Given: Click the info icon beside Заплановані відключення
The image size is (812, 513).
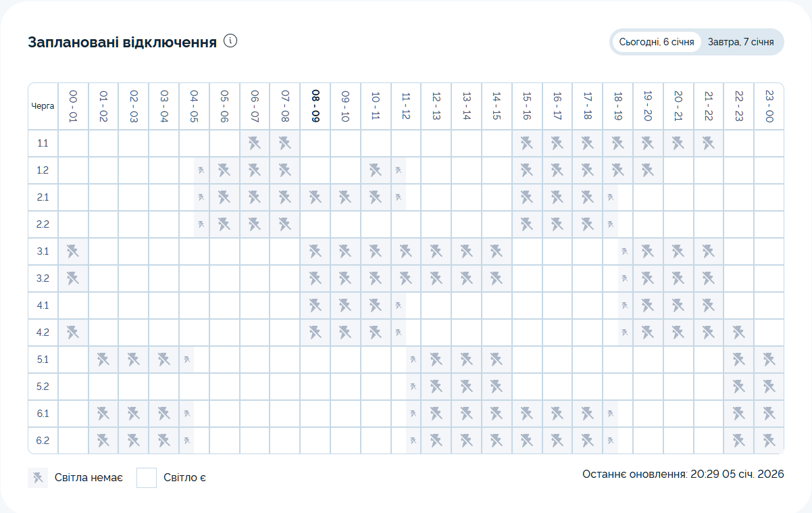Looking at the screenshot, I should [231, 41].
